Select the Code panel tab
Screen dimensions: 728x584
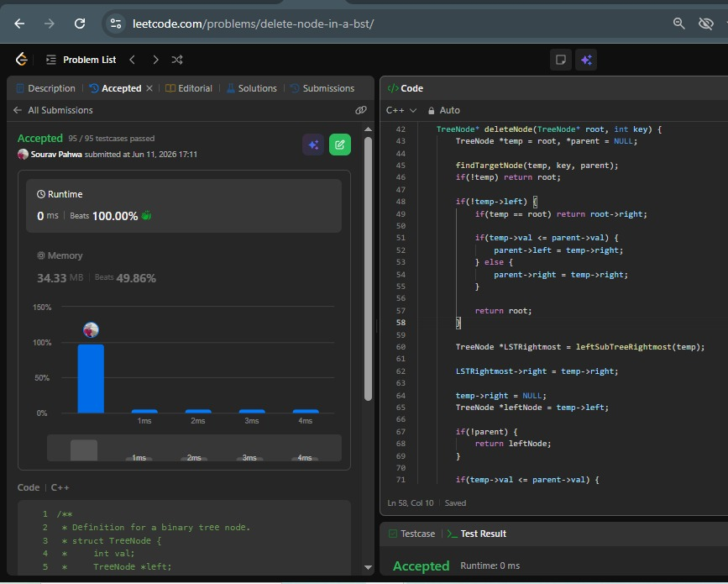pos(406,88)
